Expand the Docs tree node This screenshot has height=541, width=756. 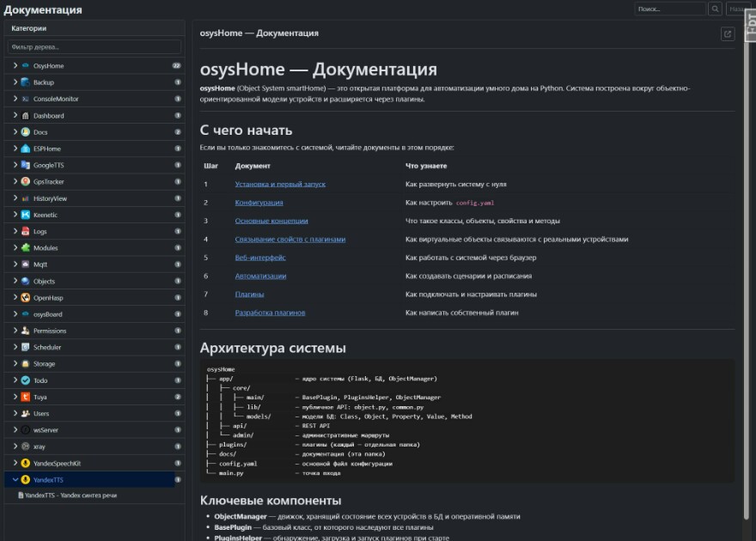(15, 132)
